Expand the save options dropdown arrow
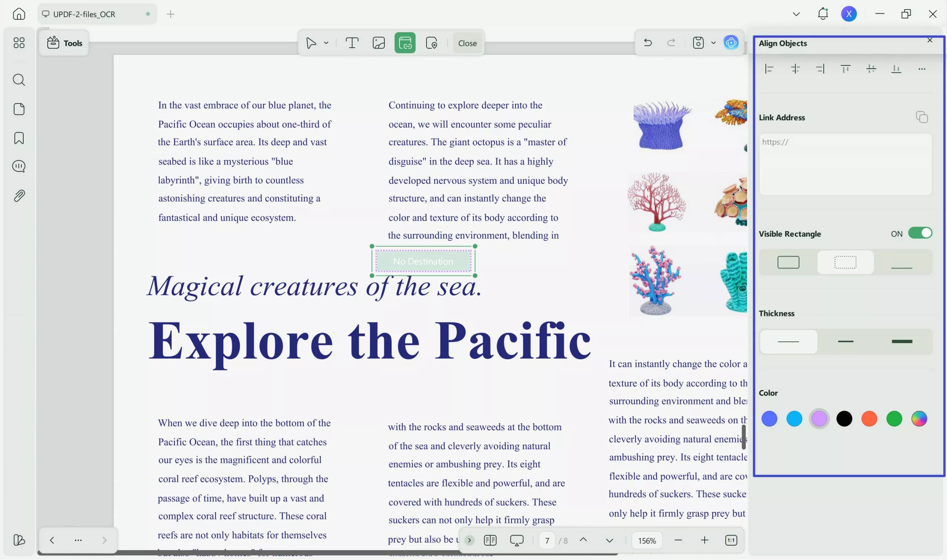Screen dimensions: 947x560 (713, 43)
